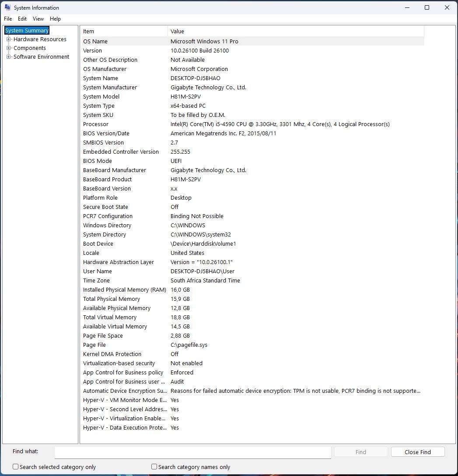Viewport: 458px width, 476px height.
Task: Expand the Software Environment tree node
Action: 9,56
